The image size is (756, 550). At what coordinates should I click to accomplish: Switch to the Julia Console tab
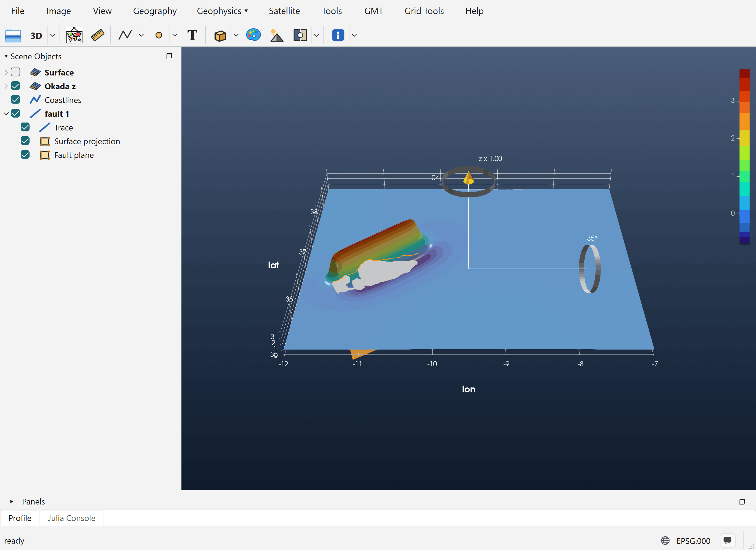71,518
